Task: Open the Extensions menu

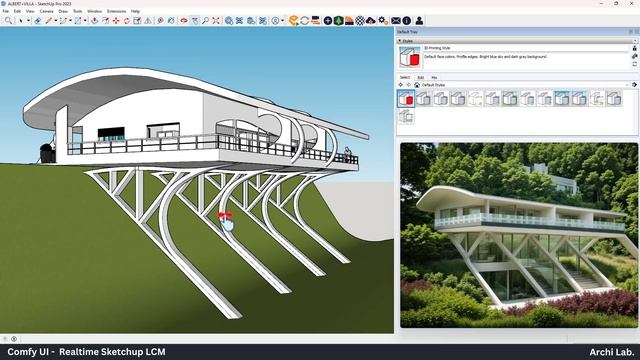Action: point(116,11)
